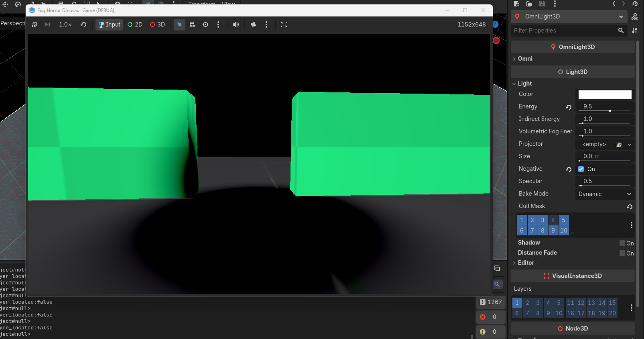Click the camera override icon
This screenshot has height=339, width=644.
coord(253,25)
